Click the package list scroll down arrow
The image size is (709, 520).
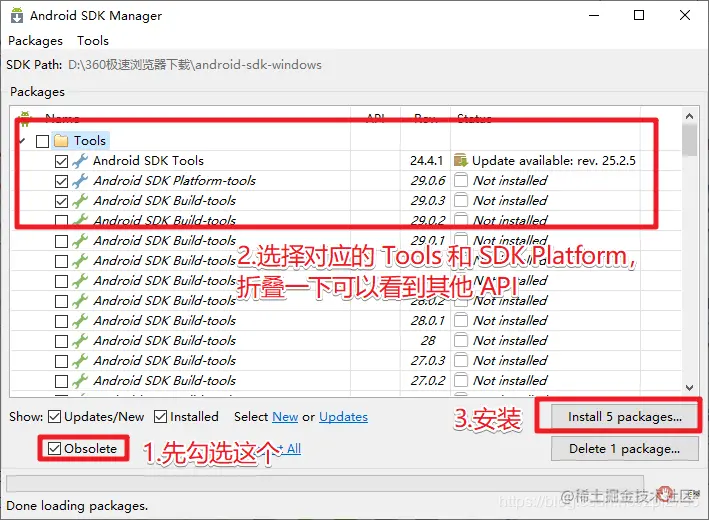[690, 388]
